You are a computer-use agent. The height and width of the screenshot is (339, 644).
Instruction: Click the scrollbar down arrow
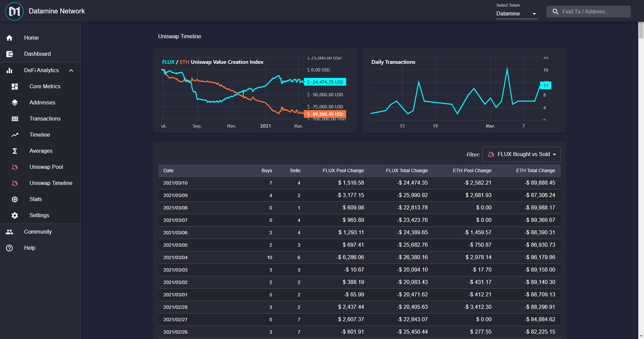[641, 336]
